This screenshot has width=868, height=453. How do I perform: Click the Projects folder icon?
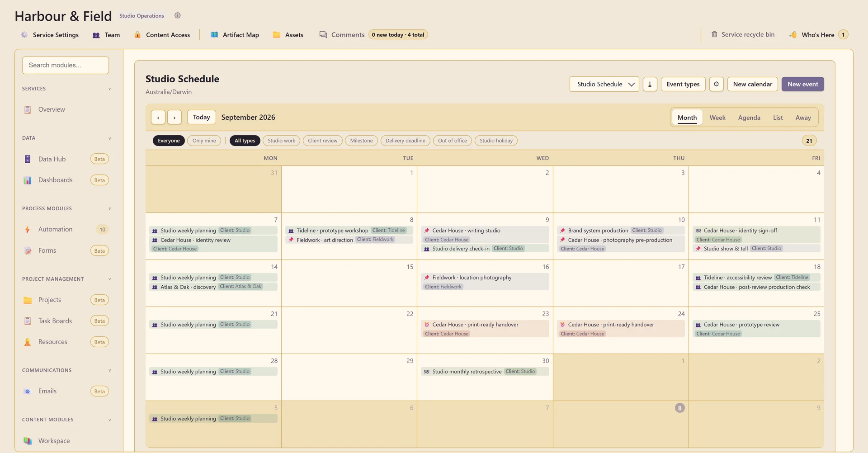click(28, 300)
